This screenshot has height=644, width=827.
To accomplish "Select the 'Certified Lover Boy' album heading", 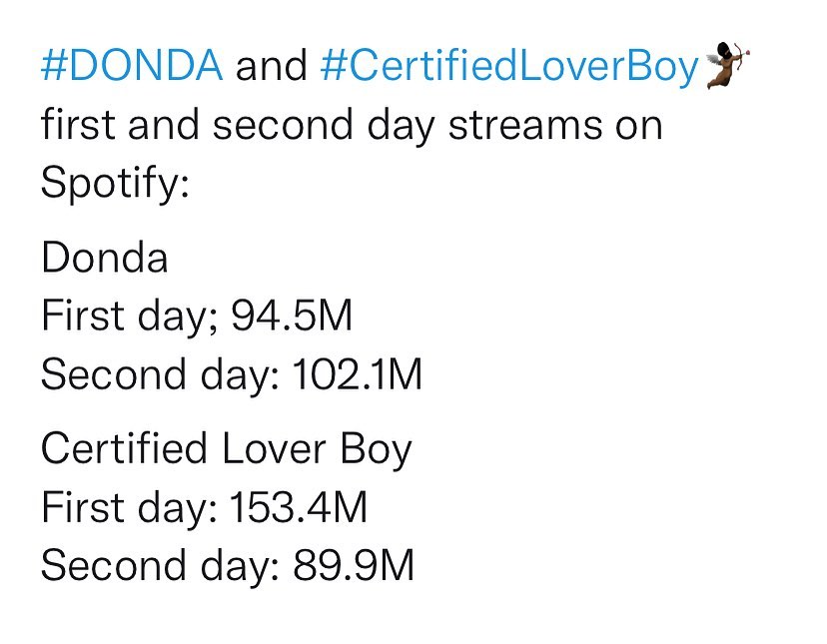I will click(x=227, y=450).
